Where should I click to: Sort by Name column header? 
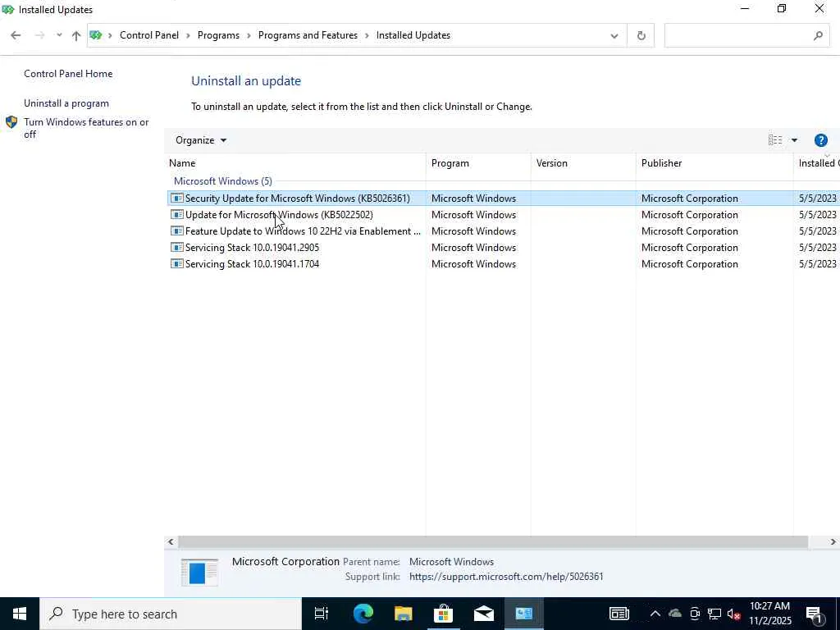pos(297,163)
